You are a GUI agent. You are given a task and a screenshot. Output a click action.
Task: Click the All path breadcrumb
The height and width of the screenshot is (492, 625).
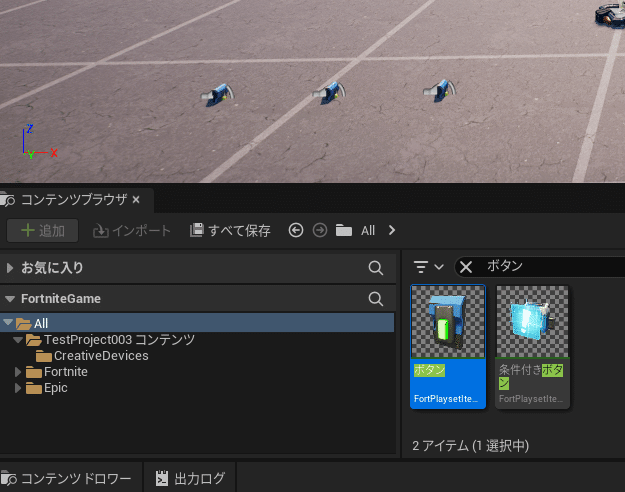(368, 230)
